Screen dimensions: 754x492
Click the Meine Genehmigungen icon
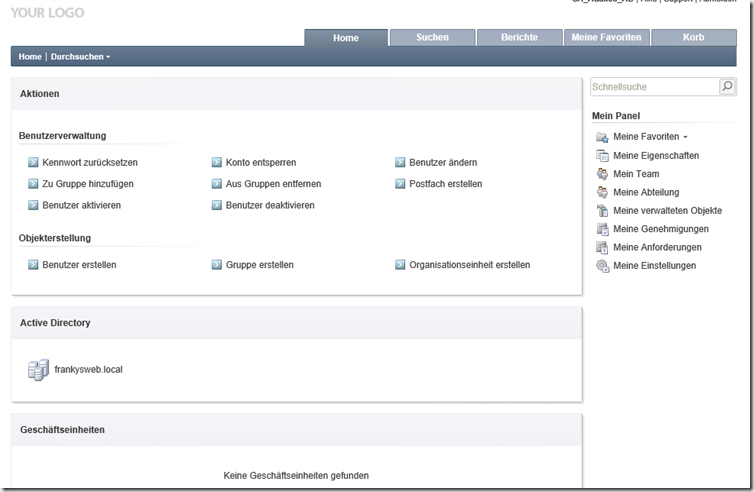tap(602, 229)
